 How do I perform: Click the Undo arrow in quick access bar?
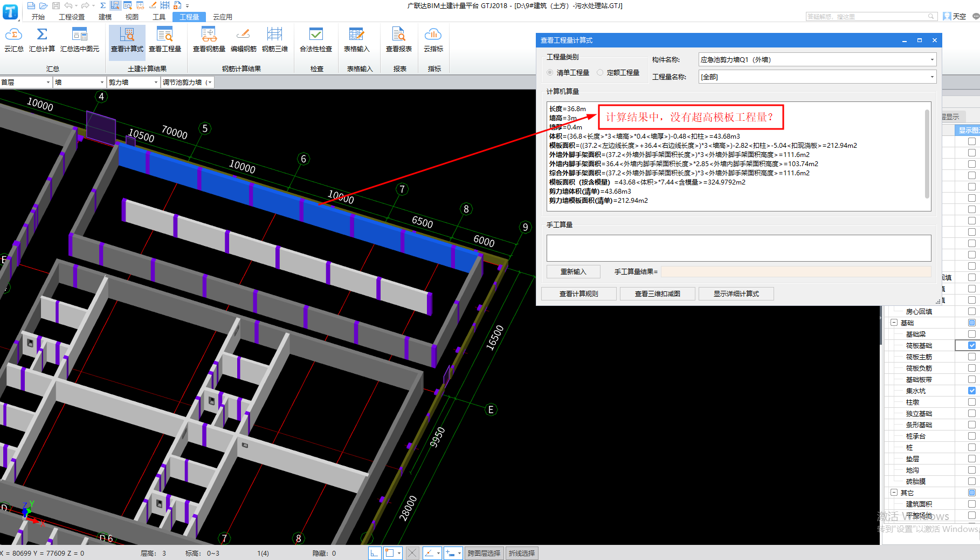(68, 5)
